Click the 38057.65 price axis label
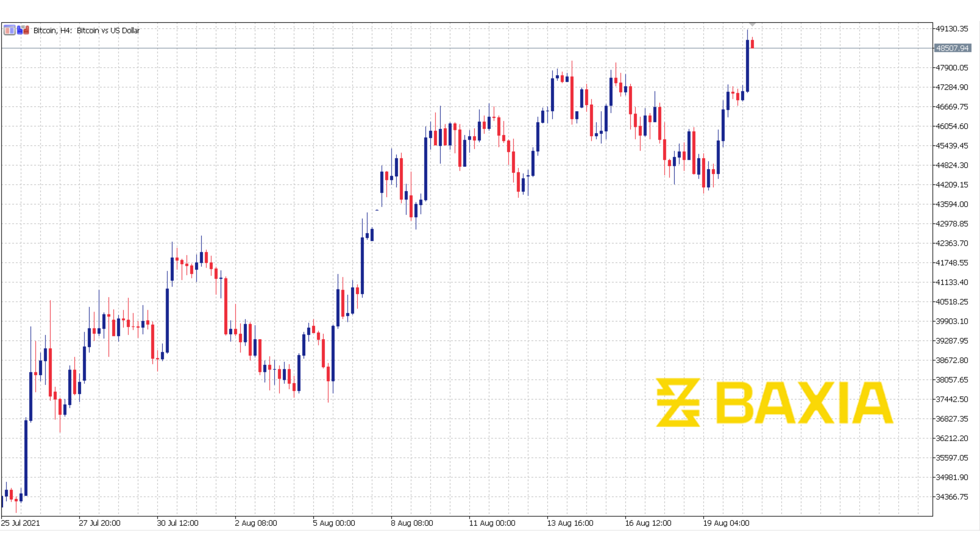Screen dimensions: 980x552 click(x=952, y=380)
